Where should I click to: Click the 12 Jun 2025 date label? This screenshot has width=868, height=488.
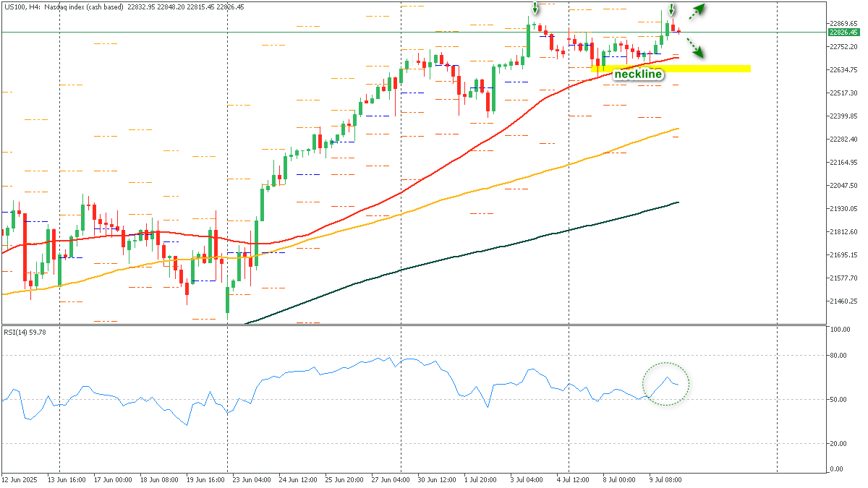pyautogui.click(x=20, y=479)
